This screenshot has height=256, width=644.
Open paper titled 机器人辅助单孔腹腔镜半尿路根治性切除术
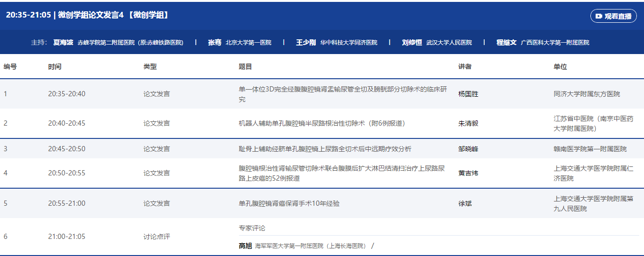coord(322,123)
